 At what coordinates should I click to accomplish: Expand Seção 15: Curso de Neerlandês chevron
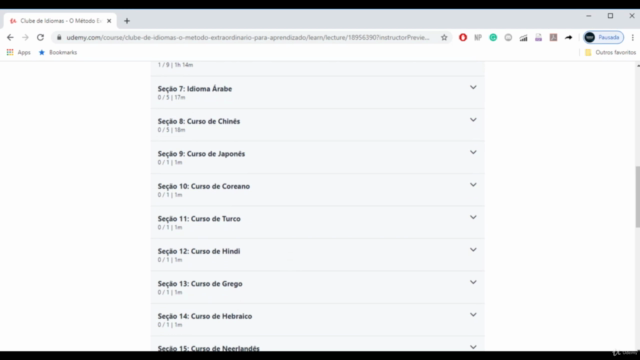473,347
